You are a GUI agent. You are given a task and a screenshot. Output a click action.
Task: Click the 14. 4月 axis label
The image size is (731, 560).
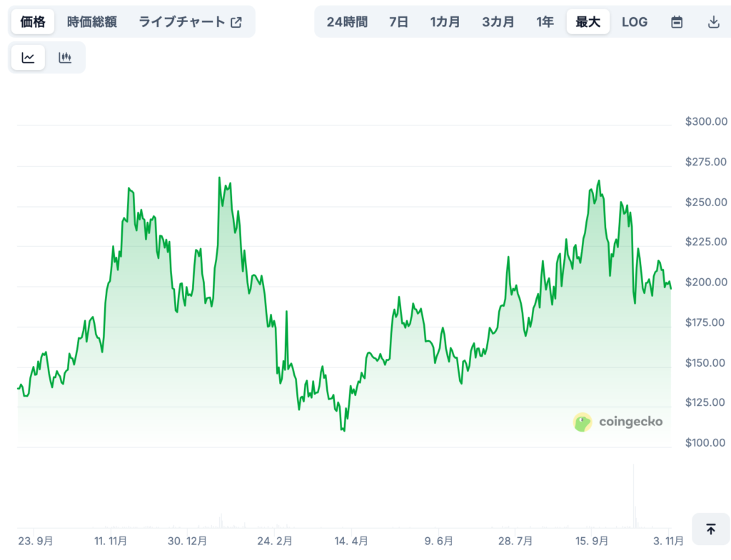(350, 541)
